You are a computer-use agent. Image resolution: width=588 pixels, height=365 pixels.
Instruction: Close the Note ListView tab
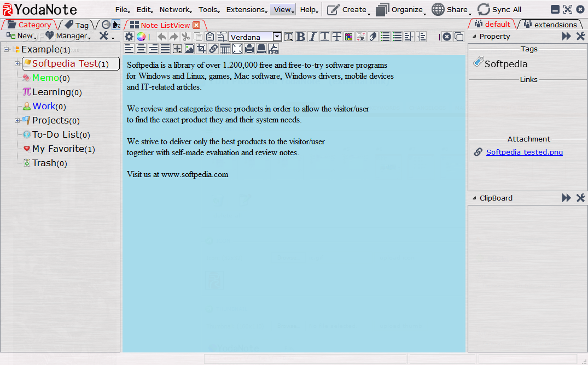[x=196, y=25]
